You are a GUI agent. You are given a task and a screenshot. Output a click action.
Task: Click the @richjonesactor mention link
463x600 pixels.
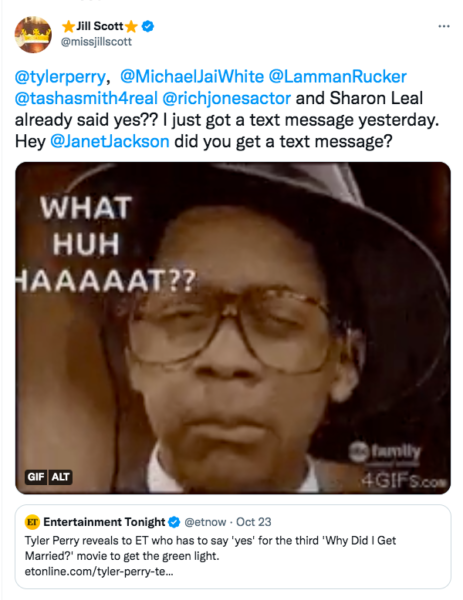pyautogui.click(x=227, y=98)
